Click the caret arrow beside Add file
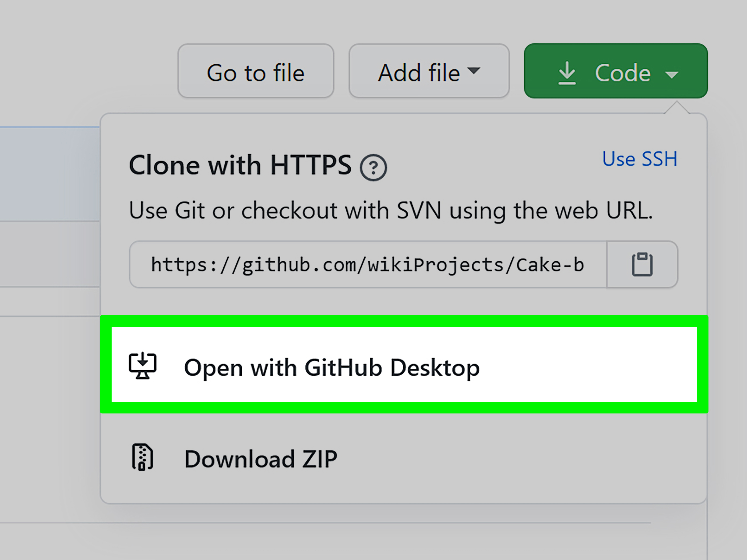 [473, 70]
